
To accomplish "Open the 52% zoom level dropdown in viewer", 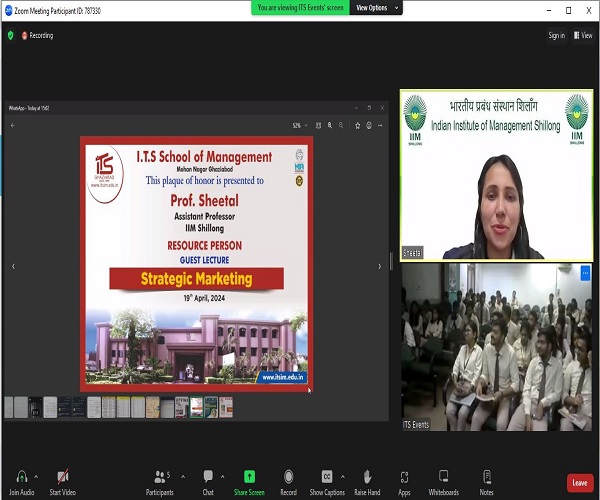I will click(300, 125).
